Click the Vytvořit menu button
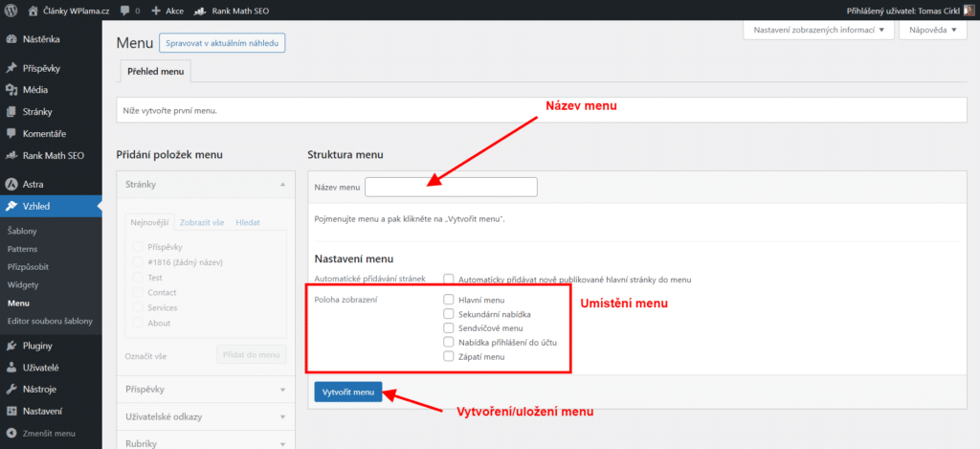 [x=348, y=393]
